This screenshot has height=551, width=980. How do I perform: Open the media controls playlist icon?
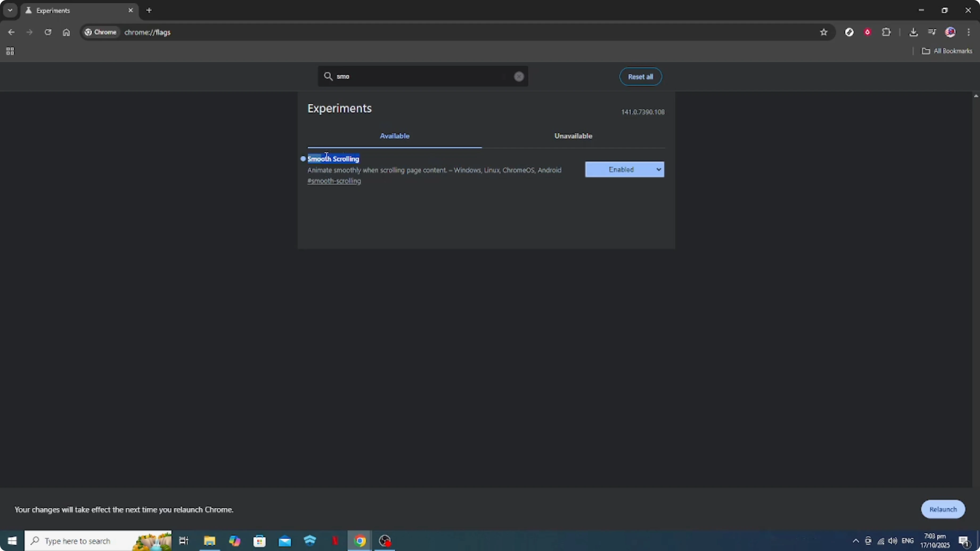point(932,32)
